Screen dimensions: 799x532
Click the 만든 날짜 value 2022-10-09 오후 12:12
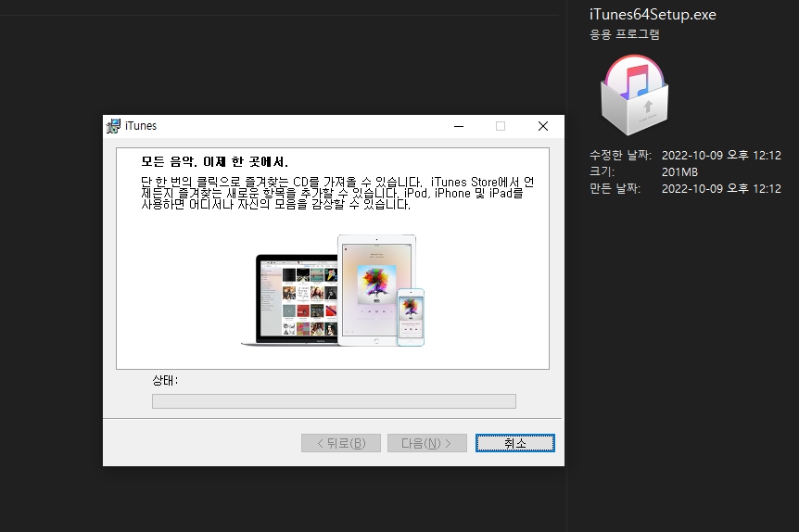click(x=721, y=188)
